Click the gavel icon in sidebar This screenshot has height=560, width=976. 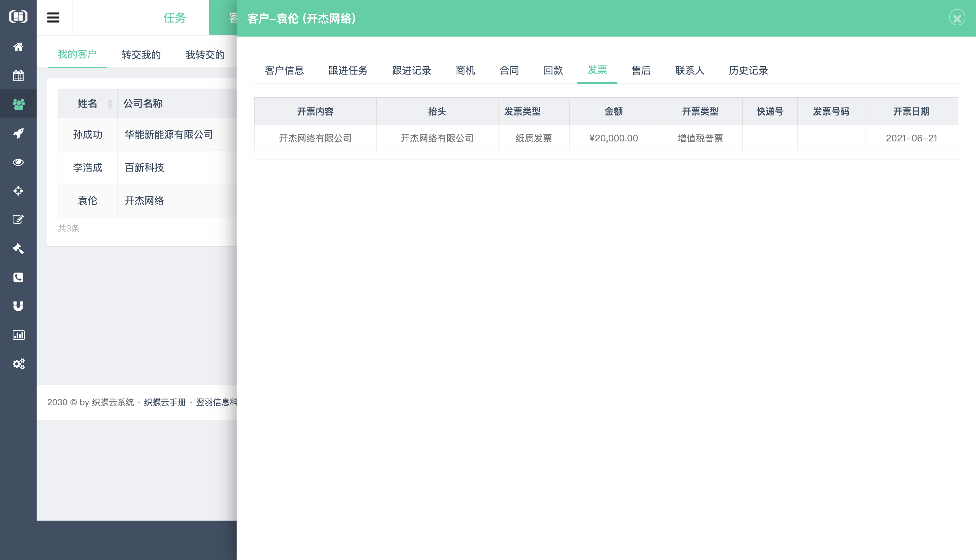pyautogui.click(x=18, y=248)
